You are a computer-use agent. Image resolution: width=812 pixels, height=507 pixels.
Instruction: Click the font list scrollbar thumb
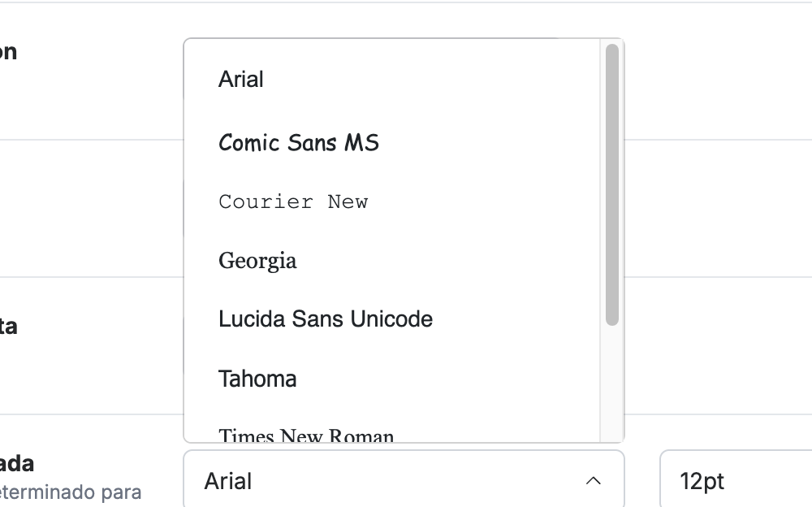click(612, 184)
